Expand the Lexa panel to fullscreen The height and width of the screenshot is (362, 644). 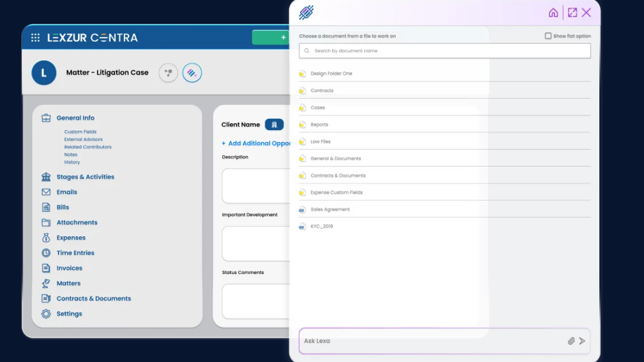tap(572, 13)
